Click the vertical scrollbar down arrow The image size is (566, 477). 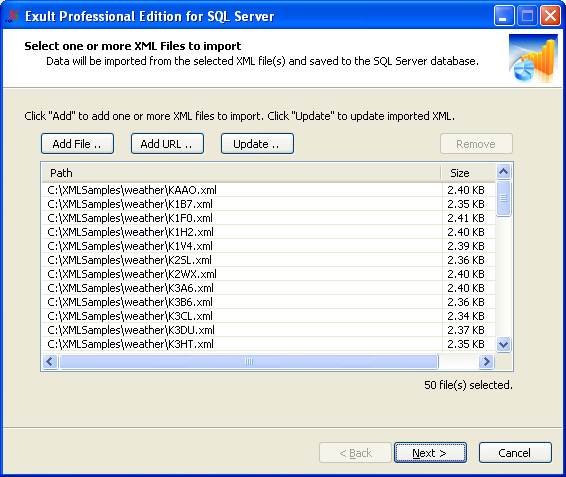(504, 344)
